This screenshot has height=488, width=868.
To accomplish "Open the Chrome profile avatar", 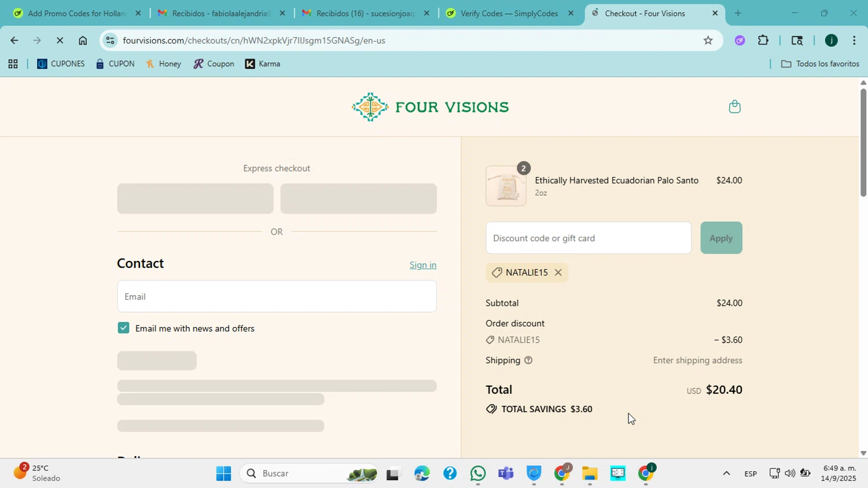I will [x=831, y=41].
